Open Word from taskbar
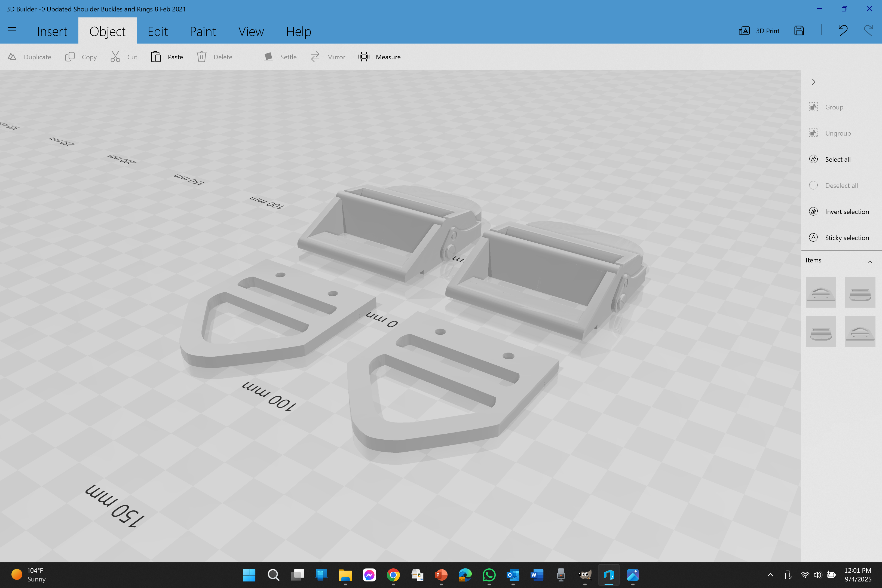The width and height of the screenshot is (882, 588). tap(537, 575)
